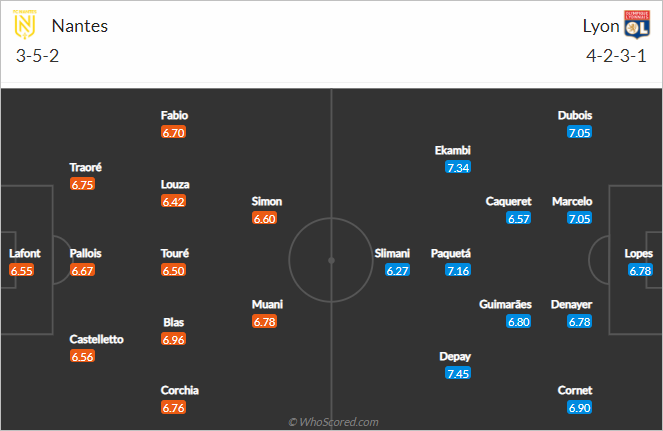Select Louza's 6.42 rating badge
Screen dimensions: 663x431
pyautogui.click(x=173, y=202)
